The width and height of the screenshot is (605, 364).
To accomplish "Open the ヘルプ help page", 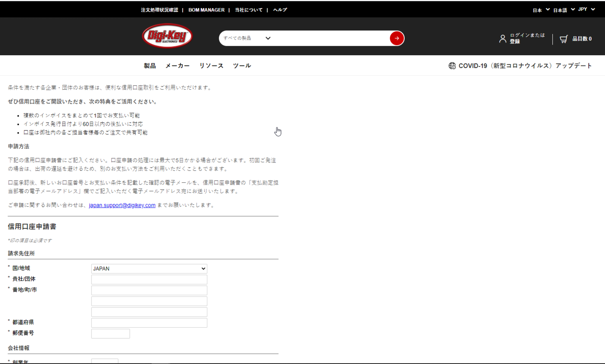I will [x=280, y=9].
